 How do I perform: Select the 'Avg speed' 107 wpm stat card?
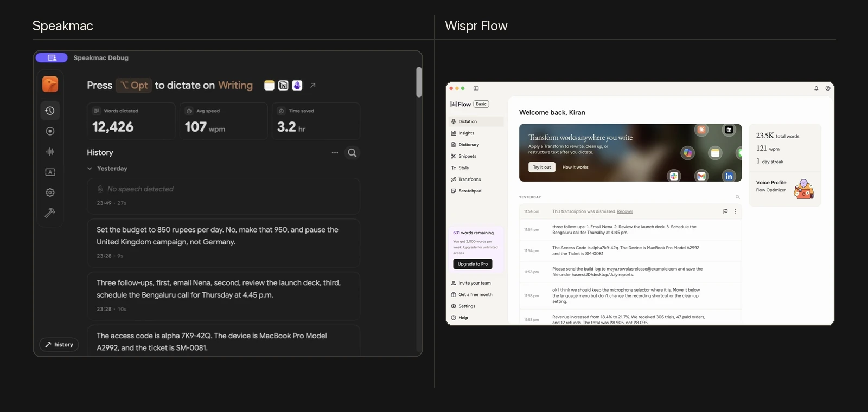click(x=224, y=121)
